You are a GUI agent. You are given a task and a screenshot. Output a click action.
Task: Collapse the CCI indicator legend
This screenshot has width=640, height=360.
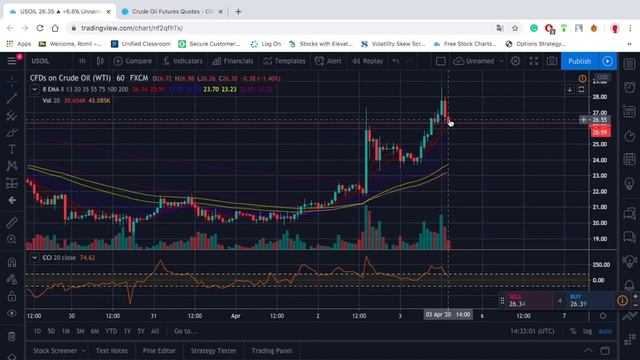tap(34, 258)
